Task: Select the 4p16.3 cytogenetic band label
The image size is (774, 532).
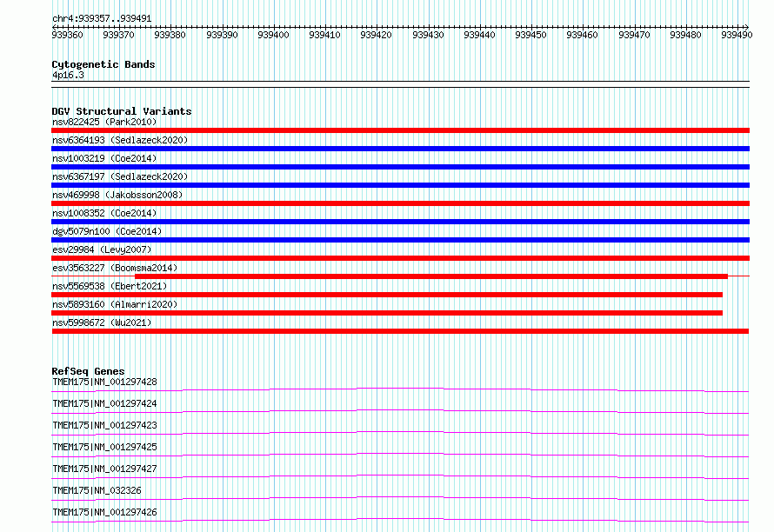Action: point(68,75)
